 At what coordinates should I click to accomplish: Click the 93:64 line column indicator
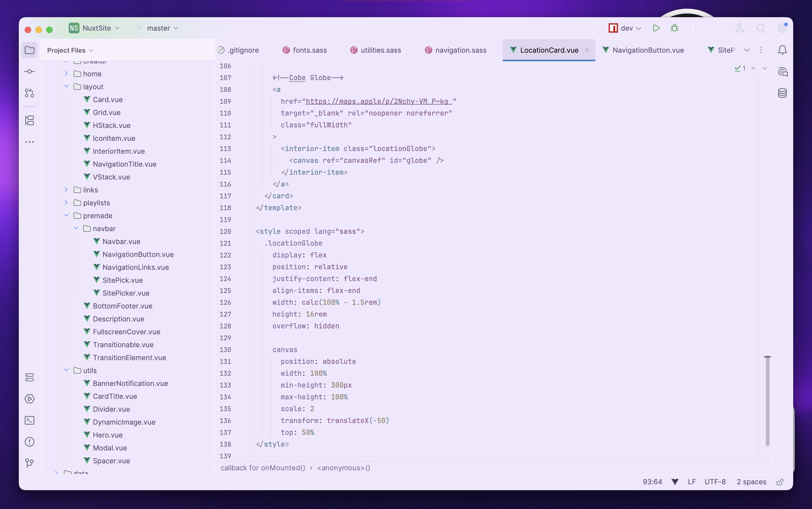point(652,482)
